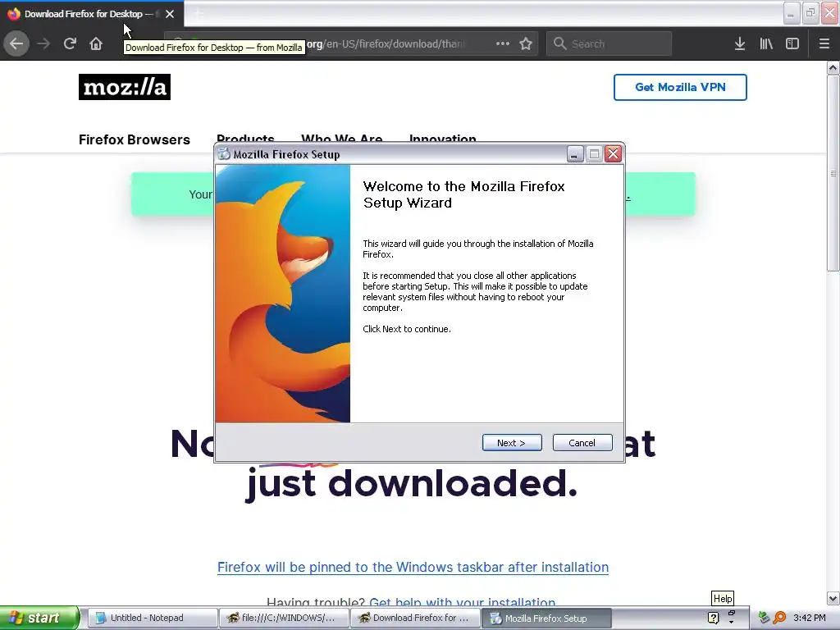The height and width of the screenshot is (630, 840).
Task: Minimize the Firefox browser window
Action: coord(792,13)
